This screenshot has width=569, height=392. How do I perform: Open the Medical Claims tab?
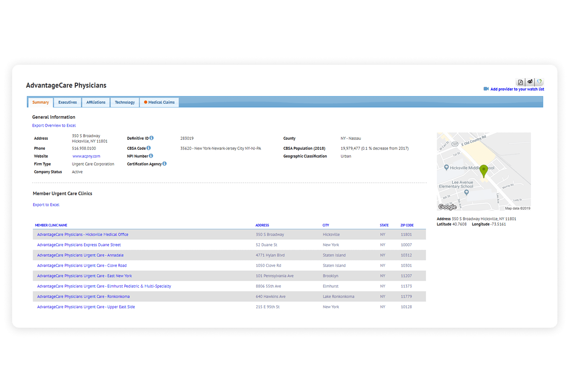tap(159, 102)
